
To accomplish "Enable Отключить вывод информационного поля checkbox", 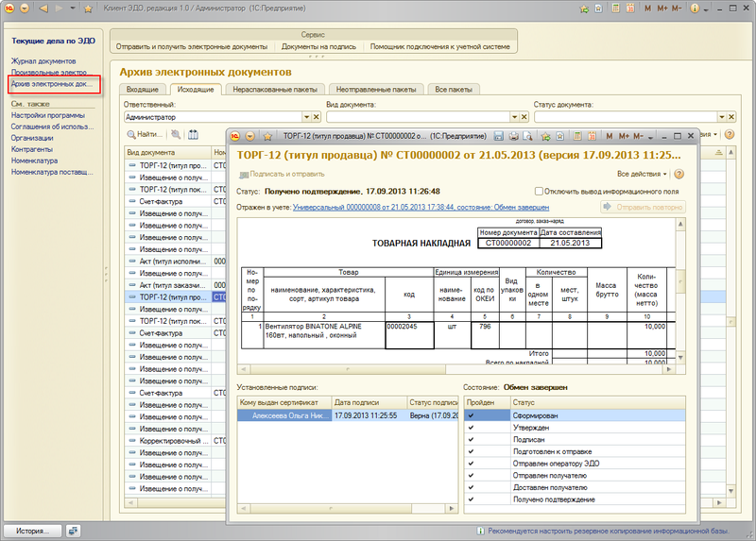I will [540, 190].
